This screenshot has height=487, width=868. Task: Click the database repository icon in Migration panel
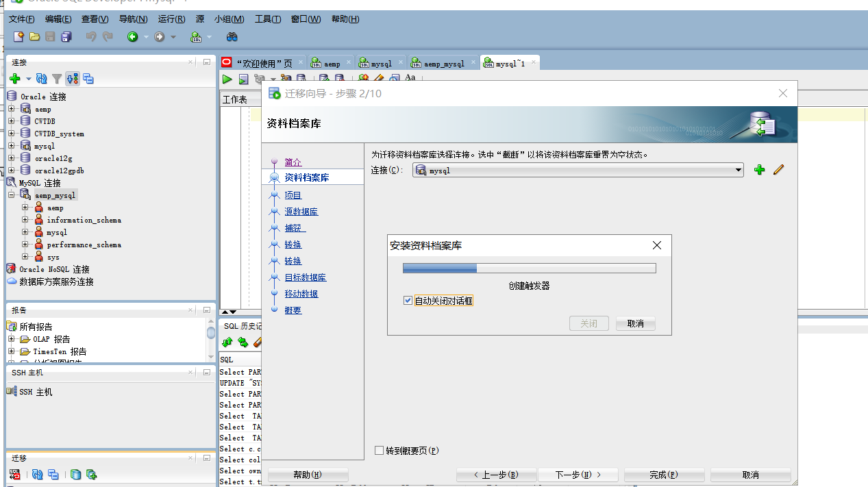pos(76,474)
